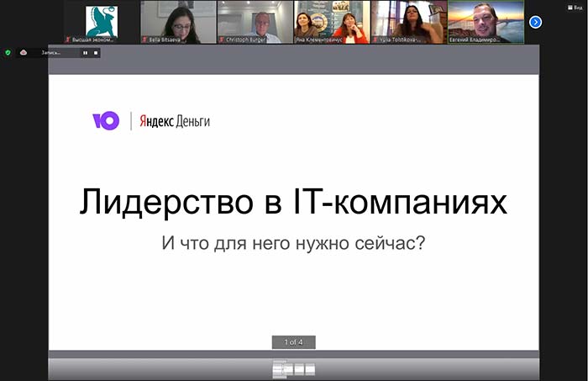588x381 pixels.
Task: Click the purple Ю logo on the slide
Action: pyautogui.click(x=106, y=120)
